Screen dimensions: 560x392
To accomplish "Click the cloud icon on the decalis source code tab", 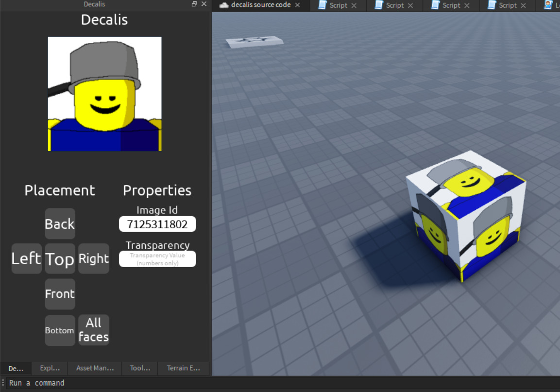I will (x=223, y=5).
